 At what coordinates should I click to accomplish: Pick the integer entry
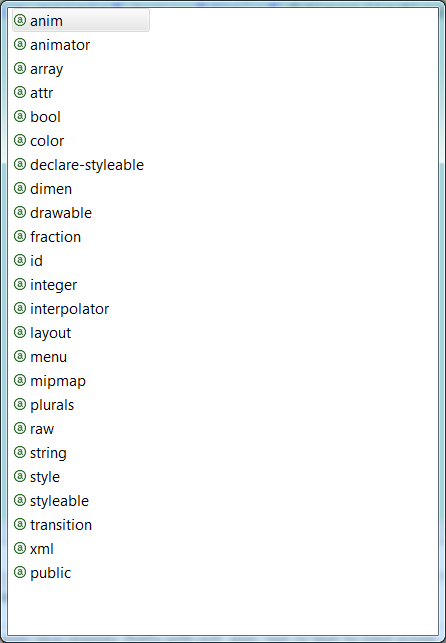point(53,285)
